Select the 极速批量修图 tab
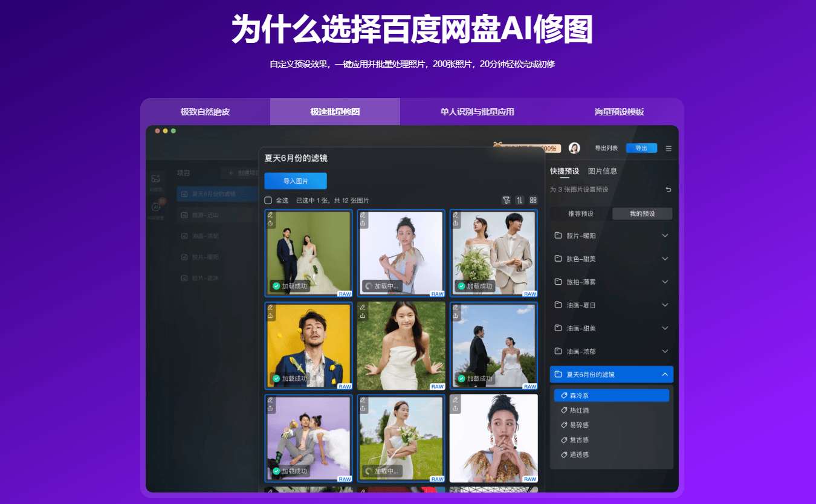The image size is (816, 504). tap(335, 112)
